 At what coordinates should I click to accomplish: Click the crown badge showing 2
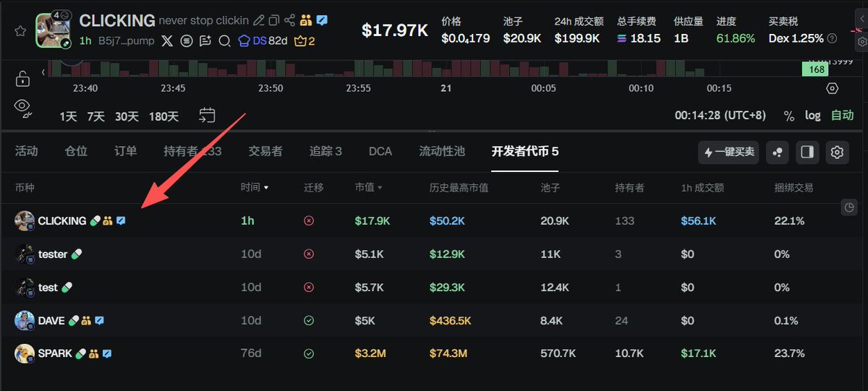(305, 41)
